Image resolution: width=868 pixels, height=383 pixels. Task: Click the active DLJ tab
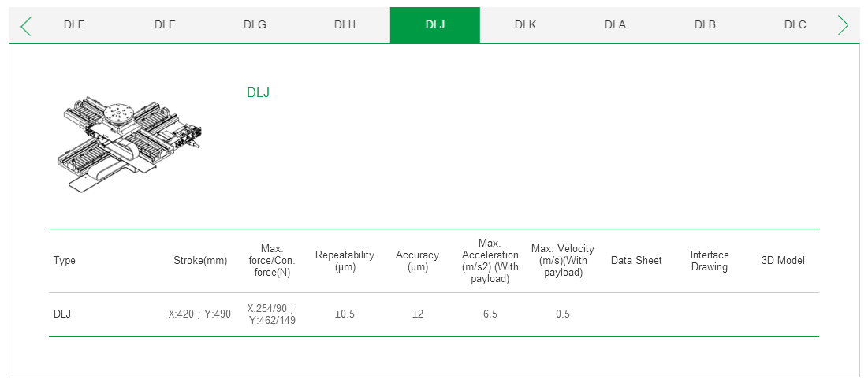(434, 24)
